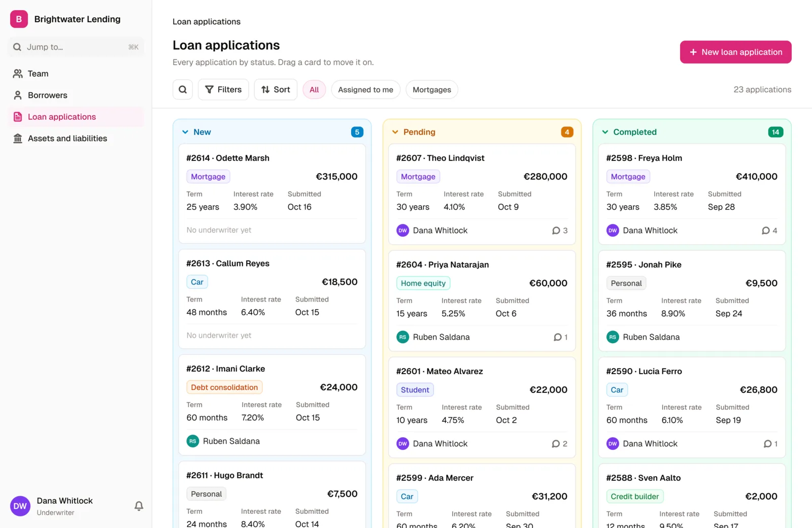
Task: Collapse the Pending column
Action: (x=395, y=132)
